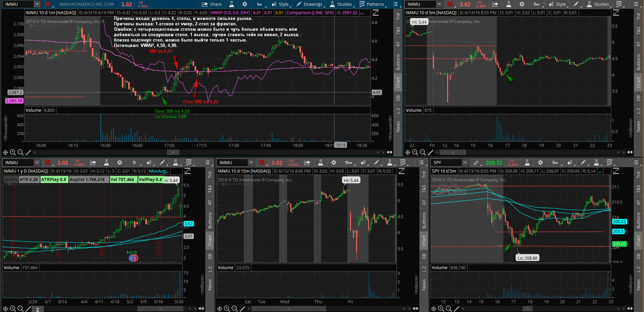The height and width of the screenshot is (312, 644).
Task: Open Style menu in IMMU 1m chart
Action: (281, 4)
